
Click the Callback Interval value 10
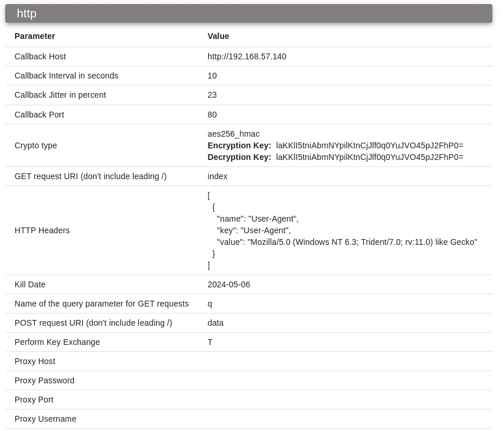(x=212, y=76)
